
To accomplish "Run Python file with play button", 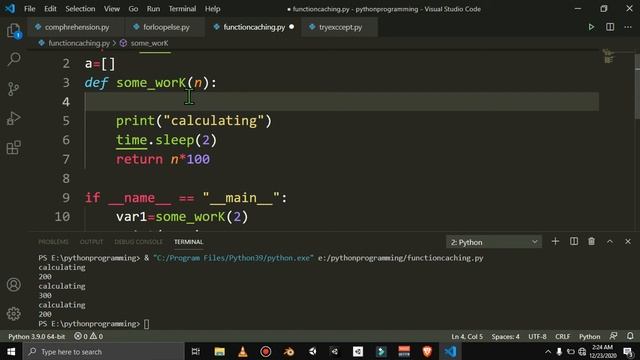I will (x=591, y=27).
